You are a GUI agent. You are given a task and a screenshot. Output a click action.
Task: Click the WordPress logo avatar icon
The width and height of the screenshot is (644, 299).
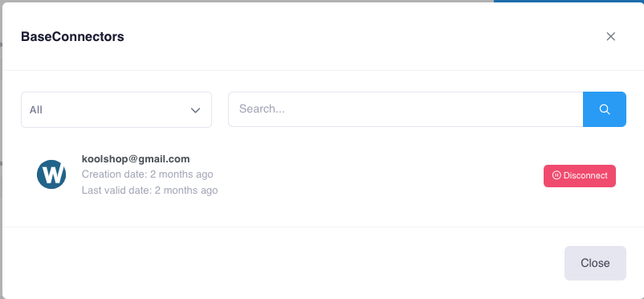coord(51,174)
